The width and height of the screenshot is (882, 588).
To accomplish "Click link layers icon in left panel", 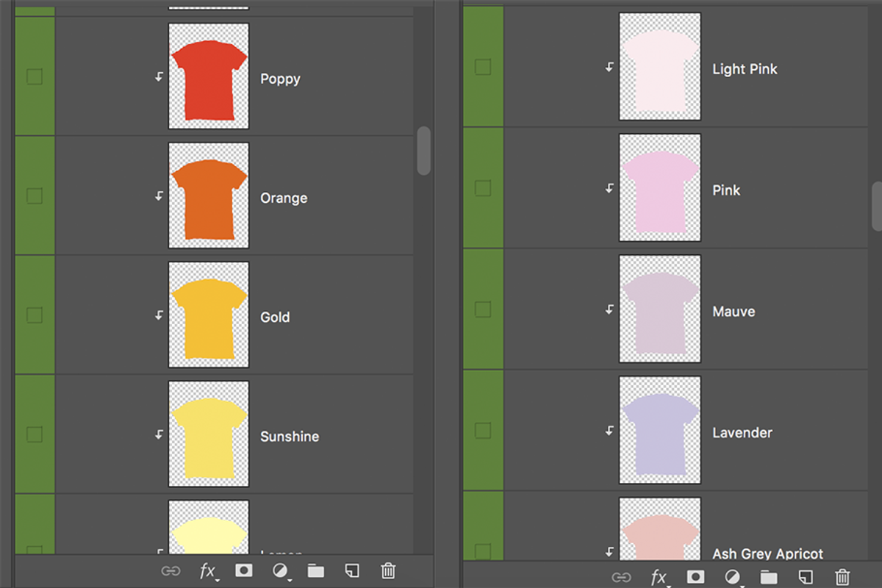I will pyautogui.click(x=171, y=571).
